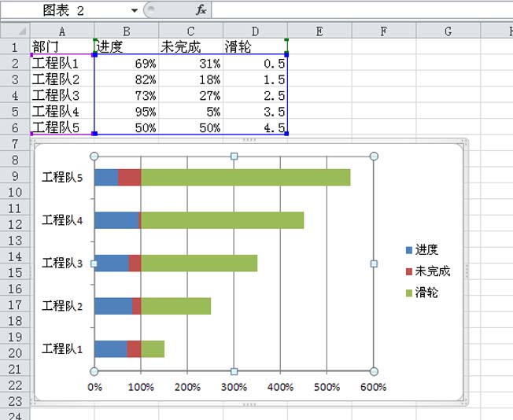
Task: Select column C header
Action: (x=190, y=31)
